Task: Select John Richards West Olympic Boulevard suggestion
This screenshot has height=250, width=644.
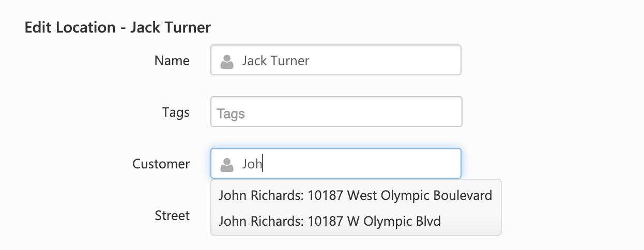Action: pos(355,196)
